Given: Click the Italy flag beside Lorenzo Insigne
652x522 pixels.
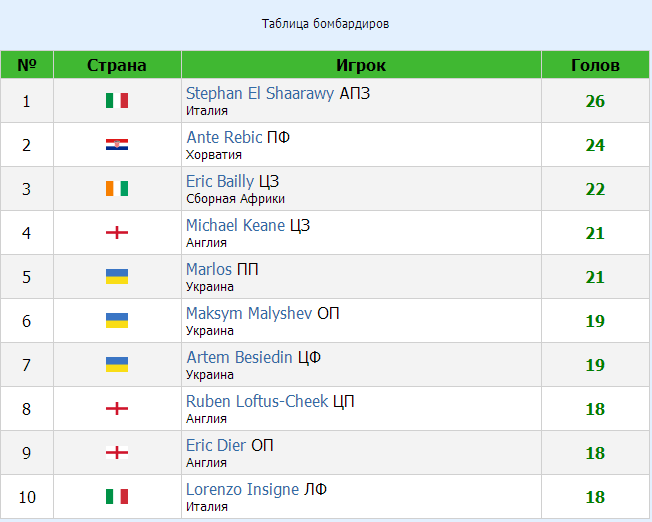Looking at the screenshot, I should 117,497.
